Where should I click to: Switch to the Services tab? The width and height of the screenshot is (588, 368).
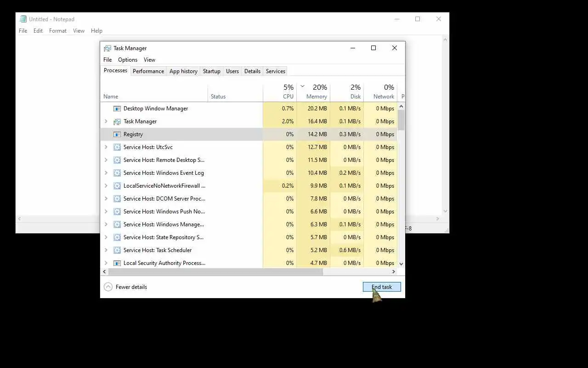pos(276,71)
